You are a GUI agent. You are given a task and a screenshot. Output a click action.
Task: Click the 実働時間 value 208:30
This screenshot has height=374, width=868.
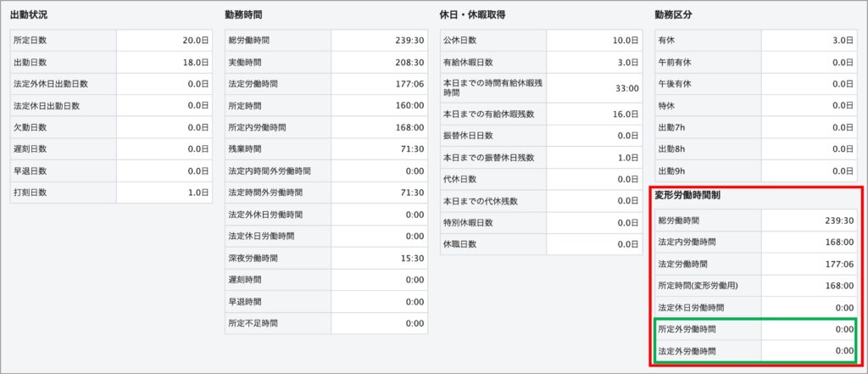click(x=409, y=63)
